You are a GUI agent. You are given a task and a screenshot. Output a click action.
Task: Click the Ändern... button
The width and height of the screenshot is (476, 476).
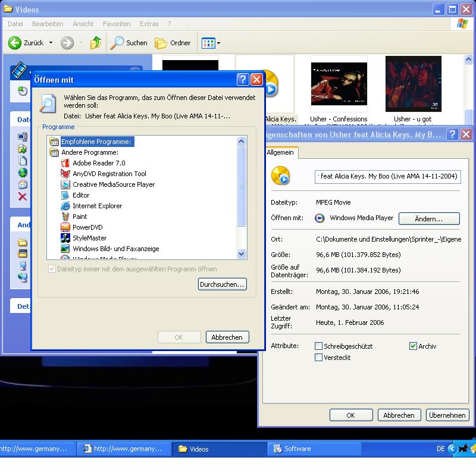tap(429, 218)
